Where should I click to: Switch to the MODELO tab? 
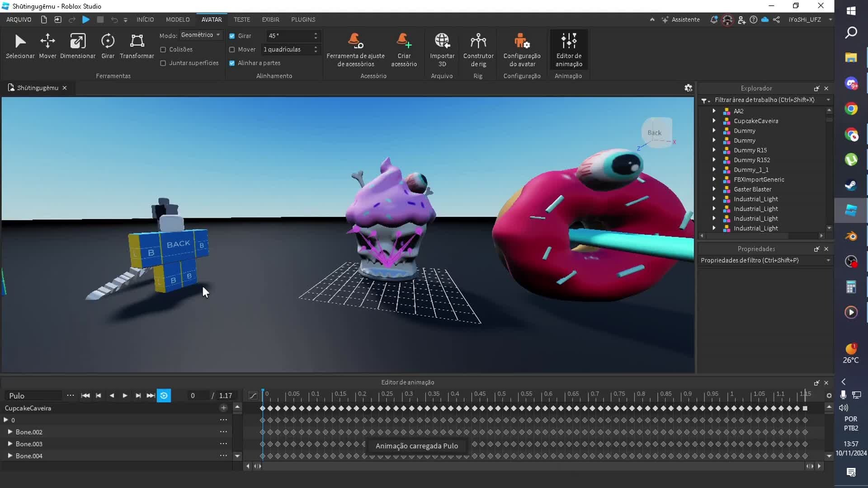coord(177,19)
